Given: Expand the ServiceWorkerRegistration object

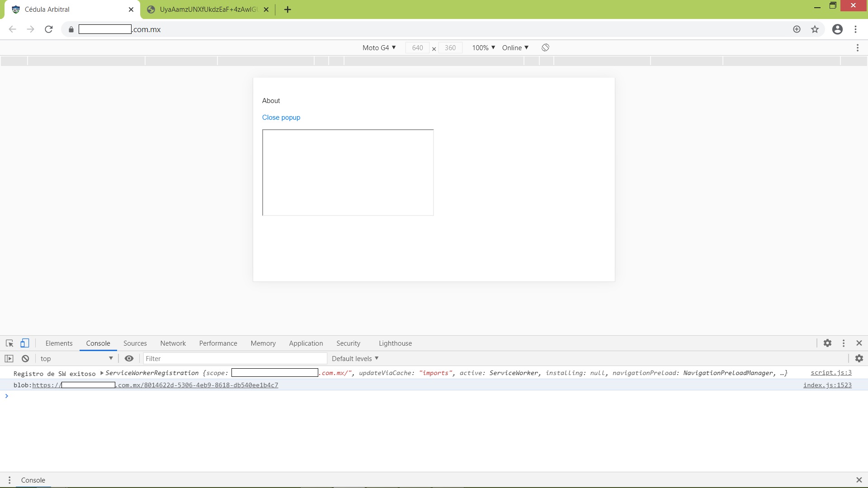Looking at the screenshot, I should pyautogui.click(x=102, y=373).
